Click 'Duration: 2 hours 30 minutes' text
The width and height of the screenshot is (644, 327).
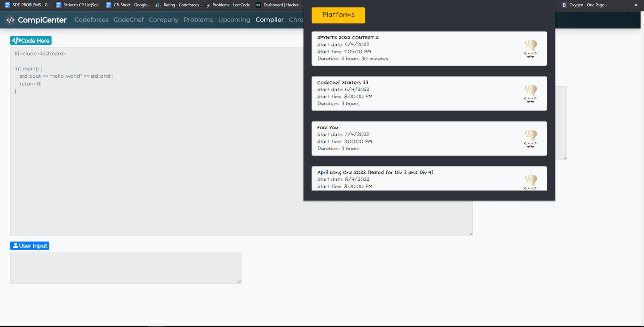(352, 59)
